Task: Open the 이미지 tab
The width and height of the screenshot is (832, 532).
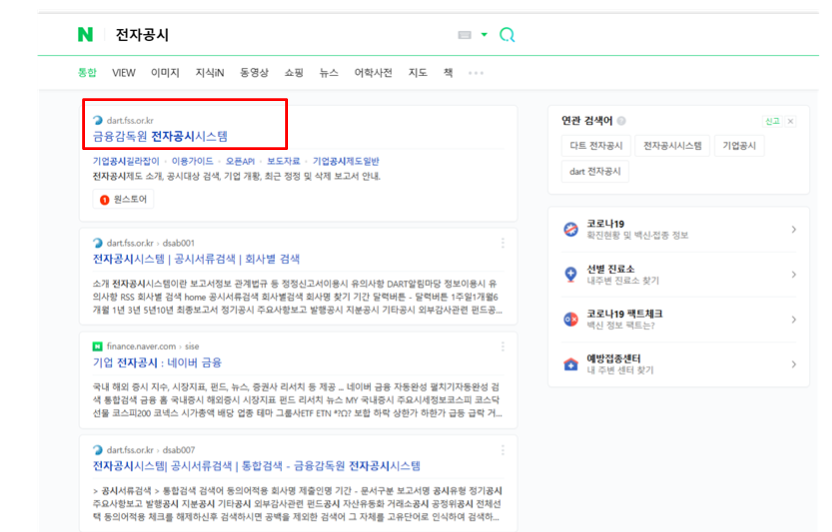Action: [x=165, y=73]
